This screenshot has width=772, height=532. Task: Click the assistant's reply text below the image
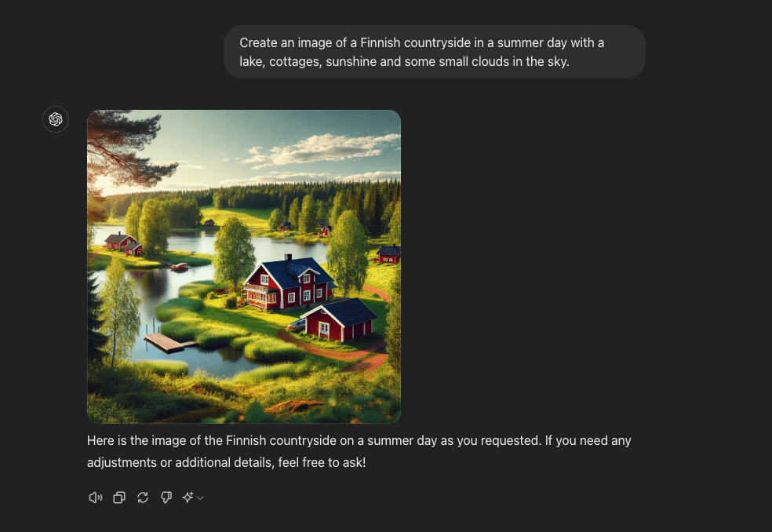point(359,451)
